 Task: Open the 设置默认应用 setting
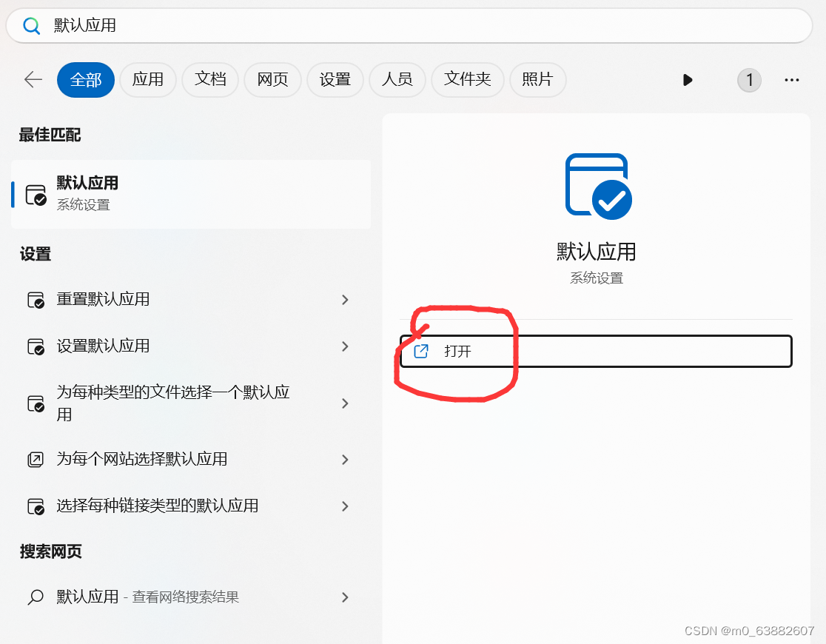(191, 346)
